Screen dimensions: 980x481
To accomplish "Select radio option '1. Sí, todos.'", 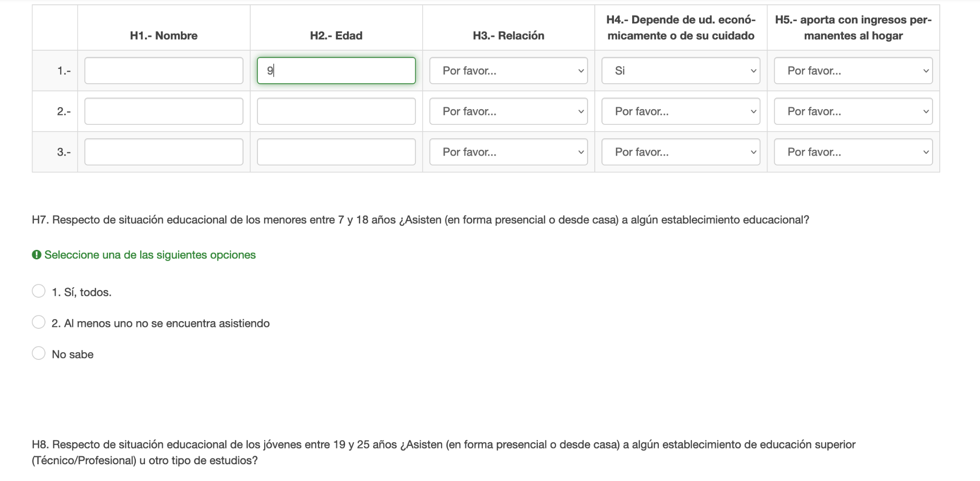I will point(39,291).
